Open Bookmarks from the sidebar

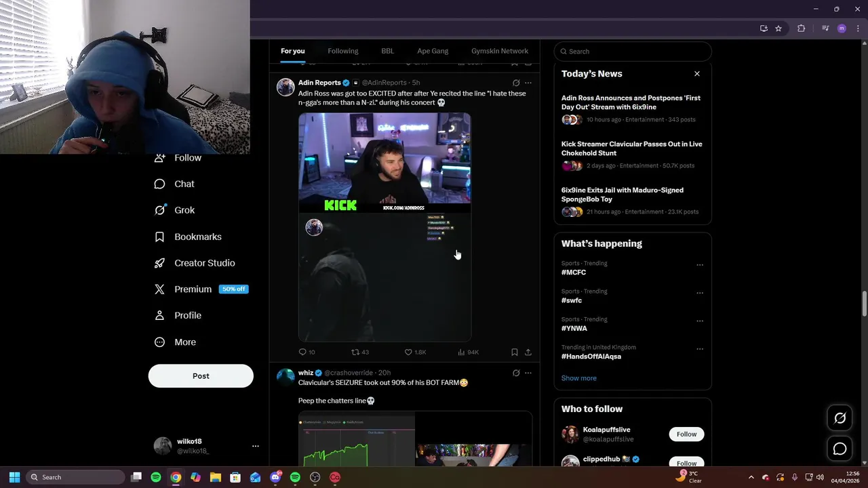pos(189,237)
